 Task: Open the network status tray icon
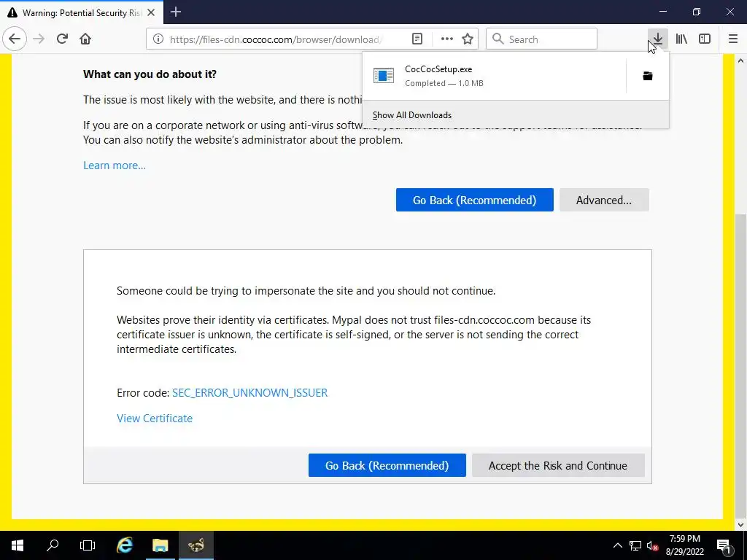point(635,545)
